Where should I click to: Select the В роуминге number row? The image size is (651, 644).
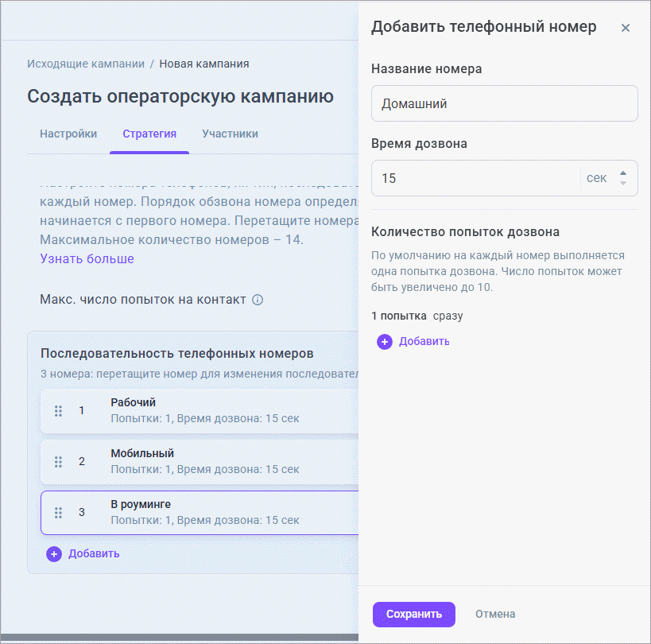[x=223, y=512]
